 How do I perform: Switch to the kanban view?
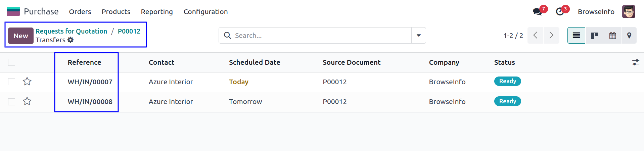[x=595, y=35]
